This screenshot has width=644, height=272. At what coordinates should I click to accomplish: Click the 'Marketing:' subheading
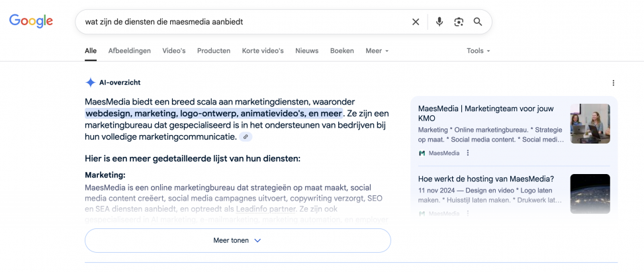tap(105, 175)
